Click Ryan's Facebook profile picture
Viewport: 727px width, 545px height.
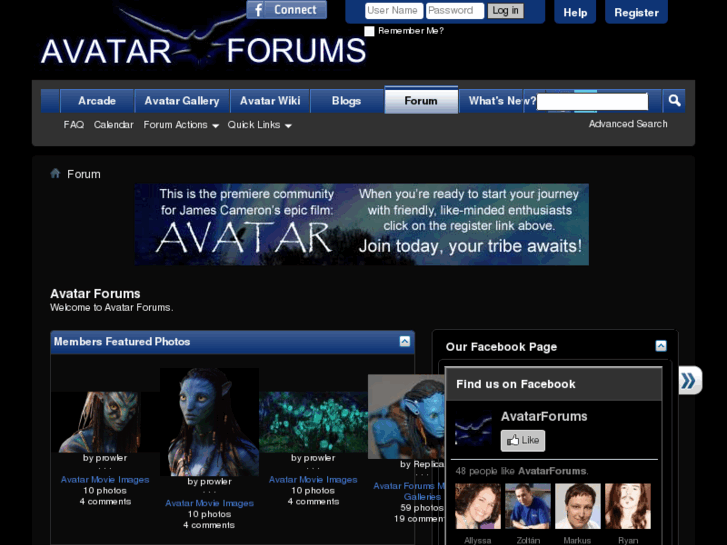(x=628, y=506)
